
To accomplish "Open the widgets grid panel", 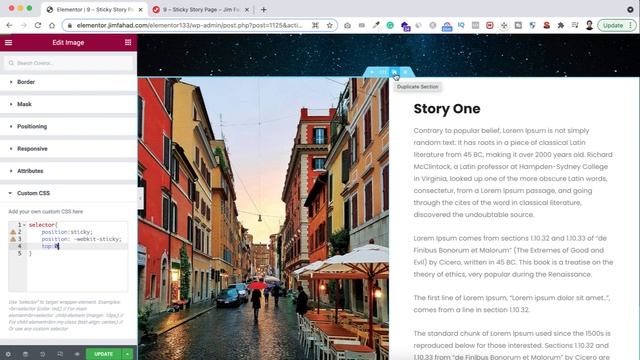I will pos(128,42).
